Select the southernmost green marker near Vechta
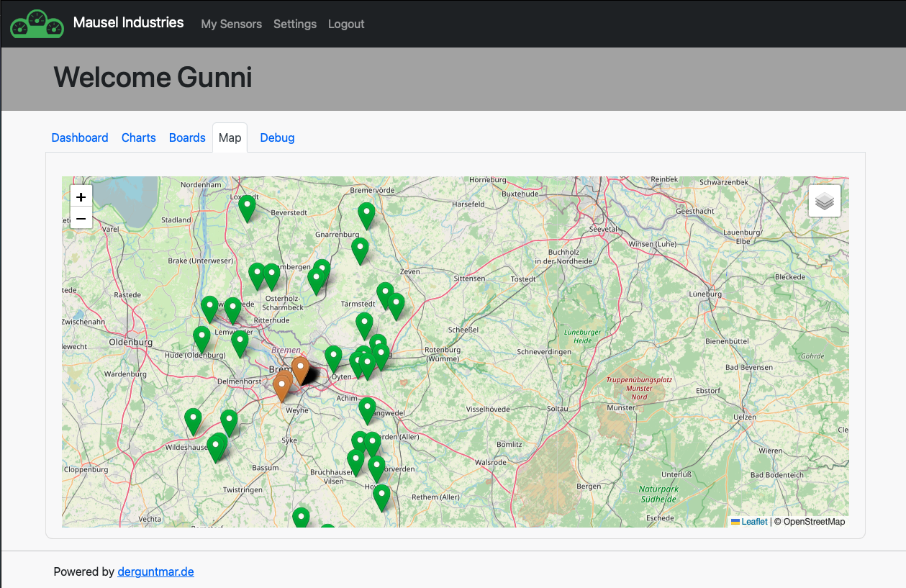The image size is (906, 588). [x=301, y=515]
